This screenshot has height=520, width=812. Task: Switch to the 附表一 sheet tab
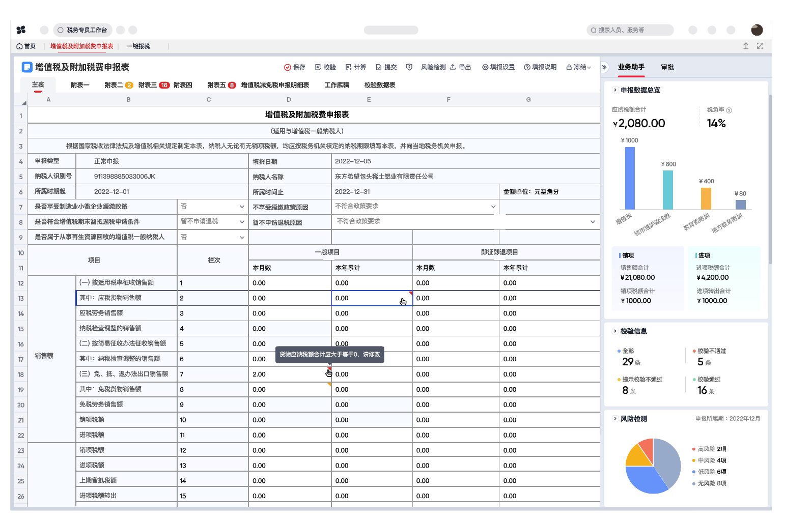pyautogui.click(x=80, y=85)
